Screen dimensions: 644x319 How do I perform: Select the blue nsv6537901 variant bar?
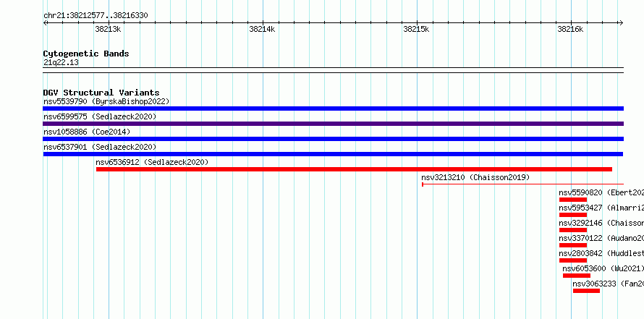(333, 154)
